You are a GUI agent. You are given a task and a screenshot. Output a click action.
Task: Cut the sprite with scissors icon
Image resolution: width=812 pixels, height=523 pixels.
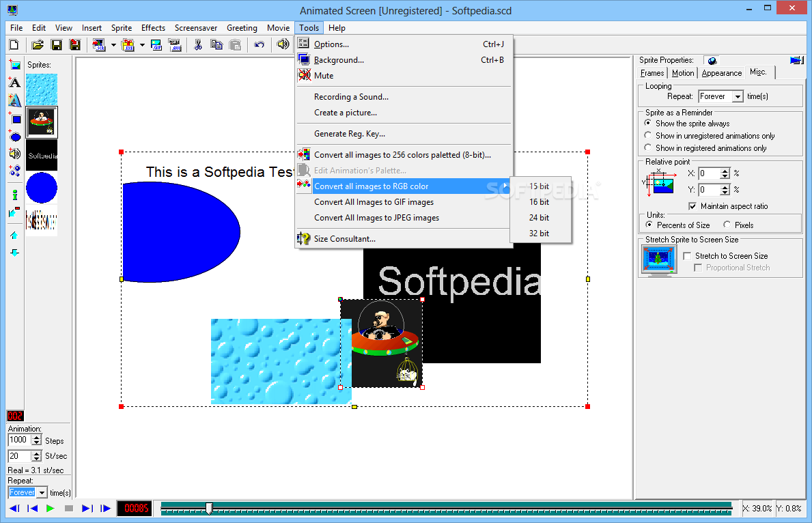pos(198,45)
